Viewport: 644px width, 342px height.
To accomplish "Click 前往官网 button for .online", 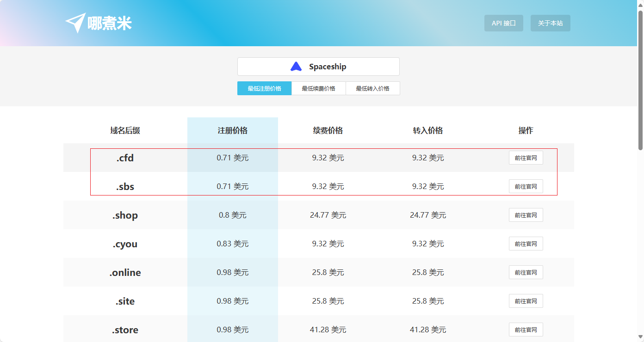I will [526, 272].
